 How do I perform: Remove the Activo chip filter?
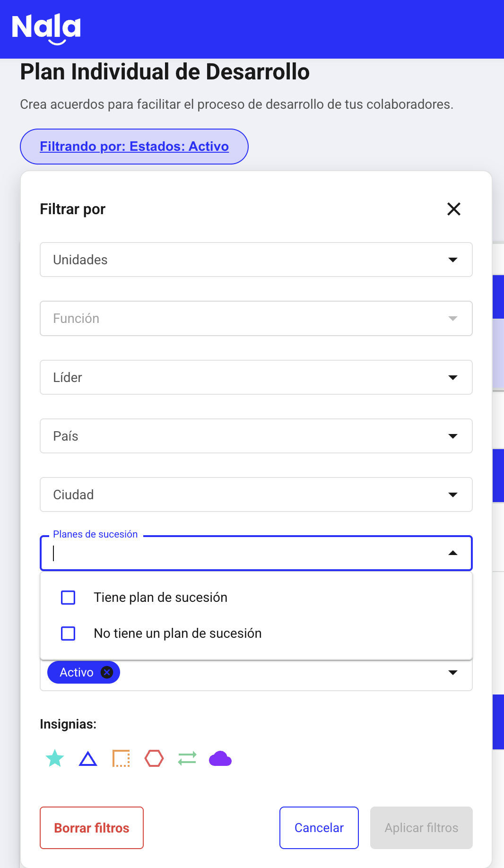(x=107, y=672)
